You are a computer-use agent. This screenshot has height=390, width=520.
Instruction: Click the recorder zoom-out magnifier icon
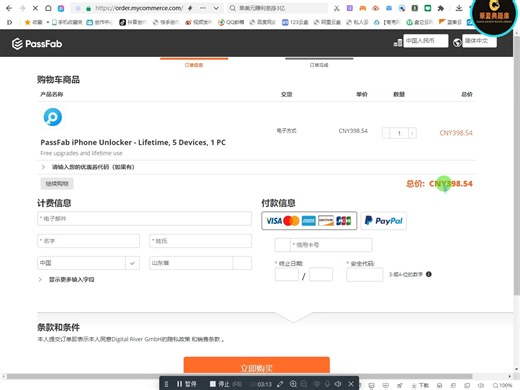tap(304, 384)
